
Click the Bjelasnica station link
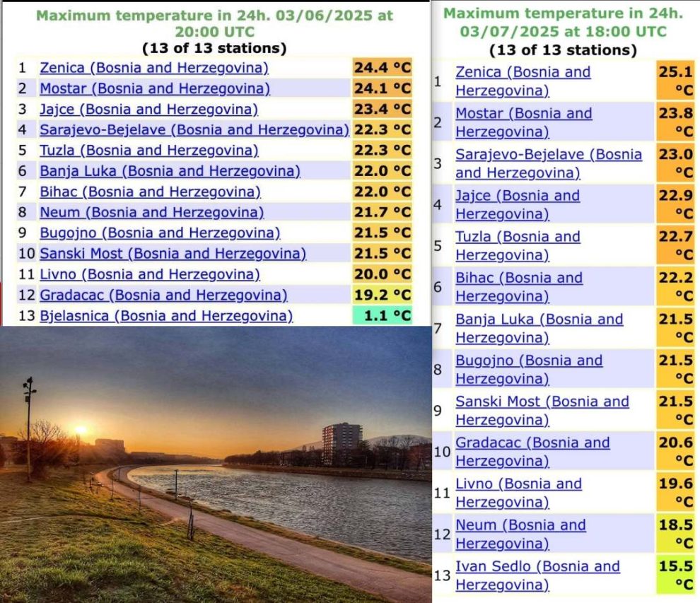(x=165, y=315)
